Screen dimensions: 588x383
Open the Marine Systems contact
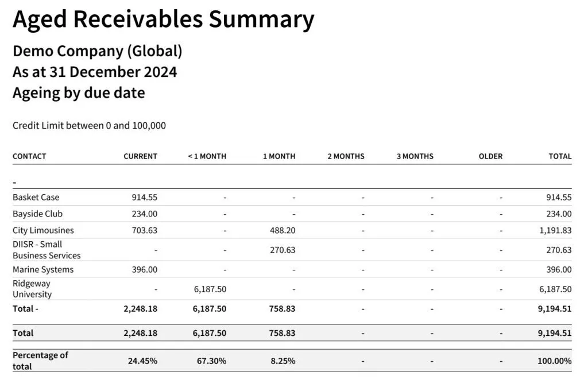click(x=43, y=269)
